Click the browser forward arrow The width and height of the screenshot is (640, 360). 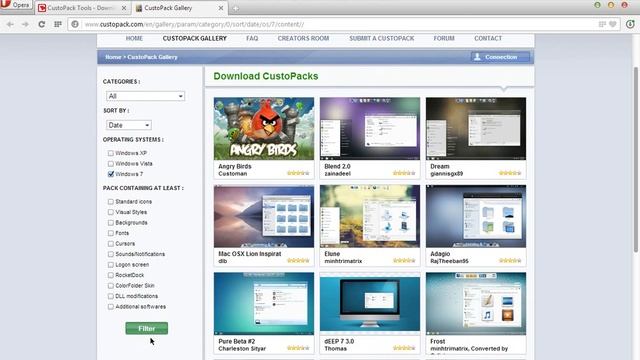coord(25,24)
